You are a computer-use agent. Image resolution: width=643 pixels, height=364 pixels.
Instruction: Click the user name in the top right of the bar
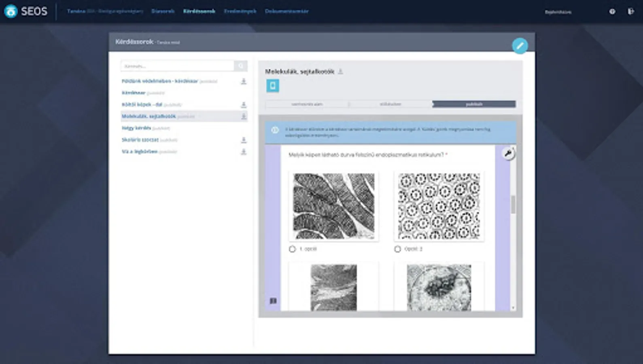558,12
